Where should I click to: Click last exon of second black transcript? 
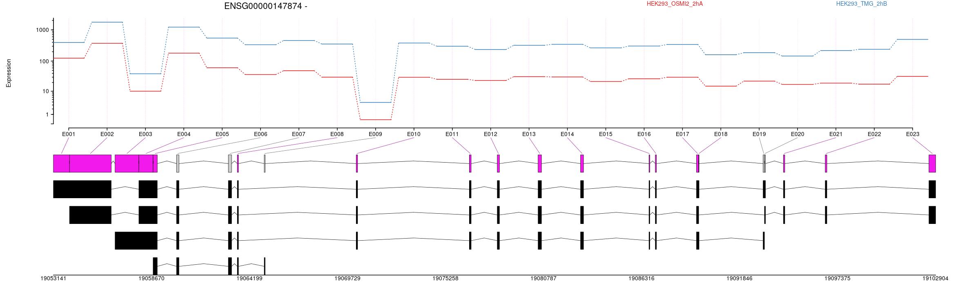(x=932, y=215)
